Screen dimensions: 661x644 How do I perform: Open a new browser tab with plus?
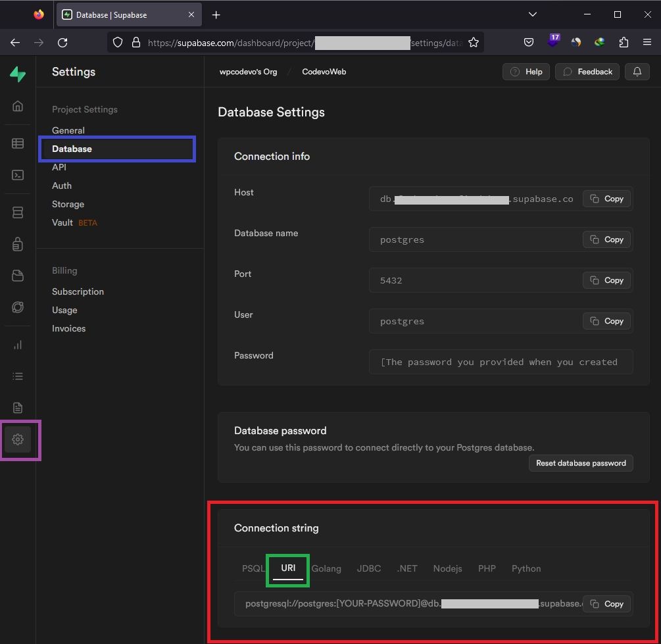[216, 14]
